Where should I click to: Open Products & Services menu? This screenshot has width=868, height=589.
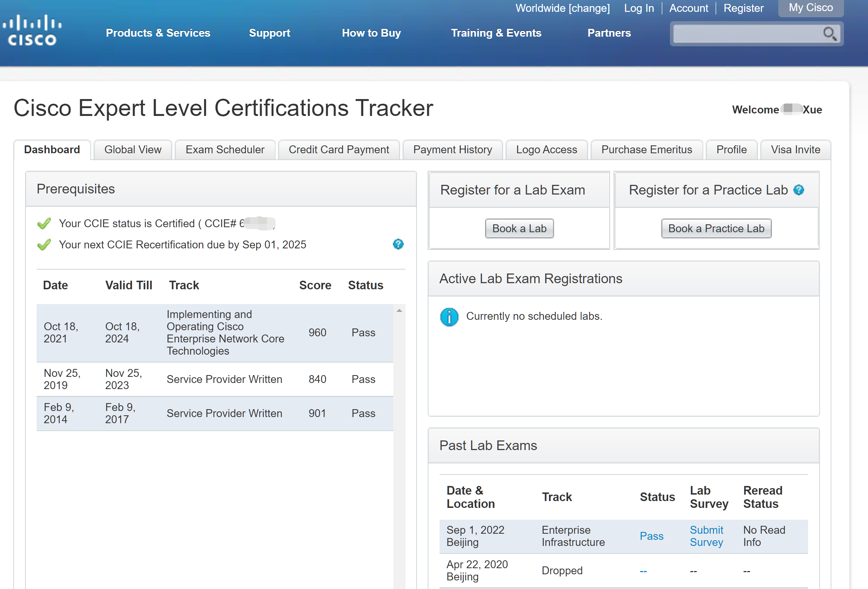(158, 33)
